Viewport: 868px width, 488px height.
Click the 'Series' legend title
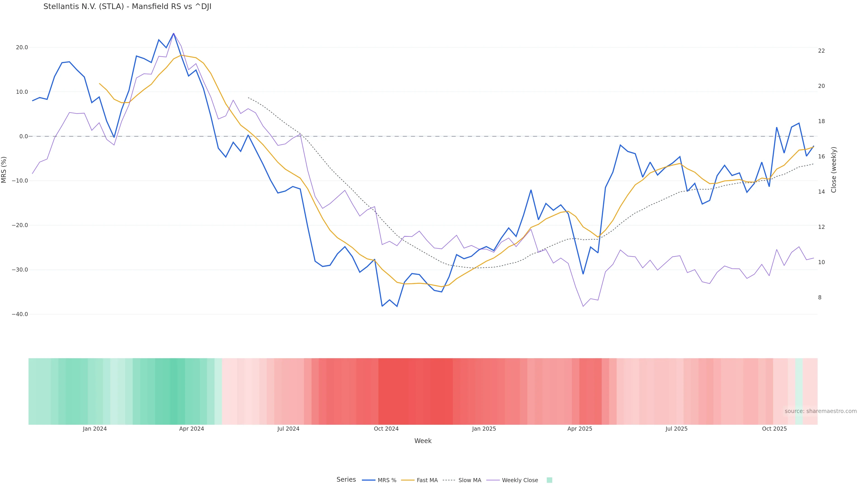[x=346, y=480]
